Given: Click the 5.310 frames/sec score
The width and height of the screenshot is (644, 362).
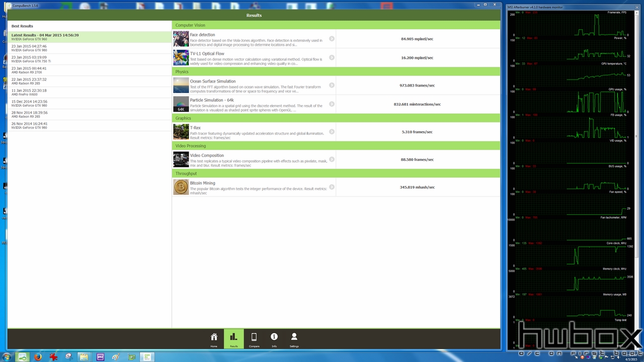Looking at the screenshot, I should [x=417, y=132].
